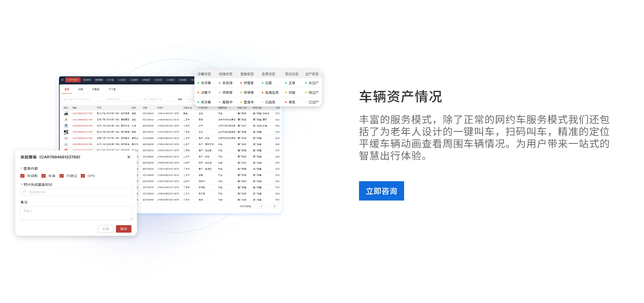
Task: Click the red dot beside 高危 status
Action: (x=286, y=102)
